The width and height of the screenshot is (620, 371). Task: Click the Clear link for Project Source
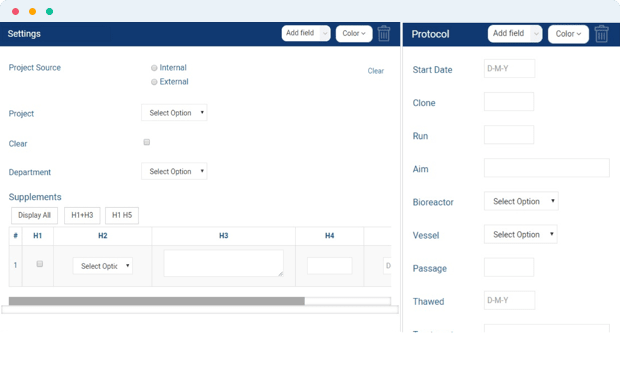coord(376,71)
